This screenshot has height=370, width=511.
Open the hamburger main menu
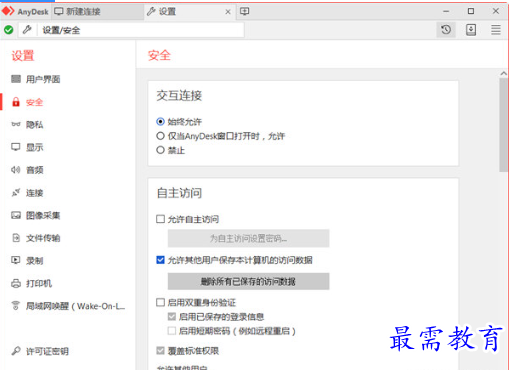(x=496, y=30)
